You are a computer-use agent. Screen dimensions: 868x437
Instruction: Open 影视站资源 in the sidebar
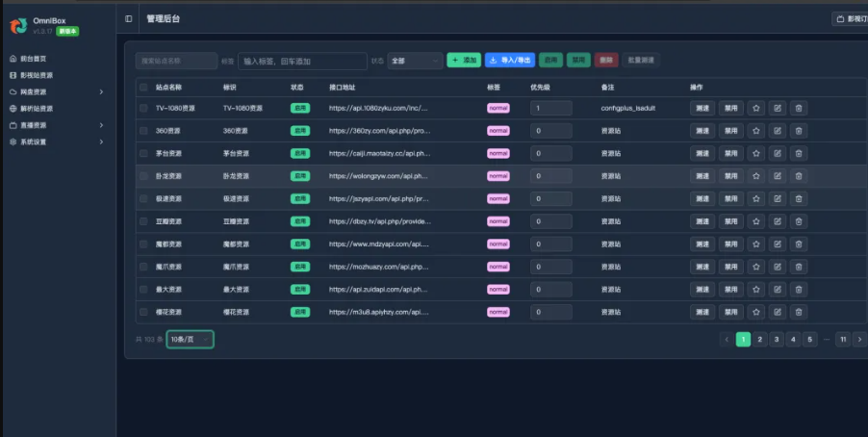37,75
